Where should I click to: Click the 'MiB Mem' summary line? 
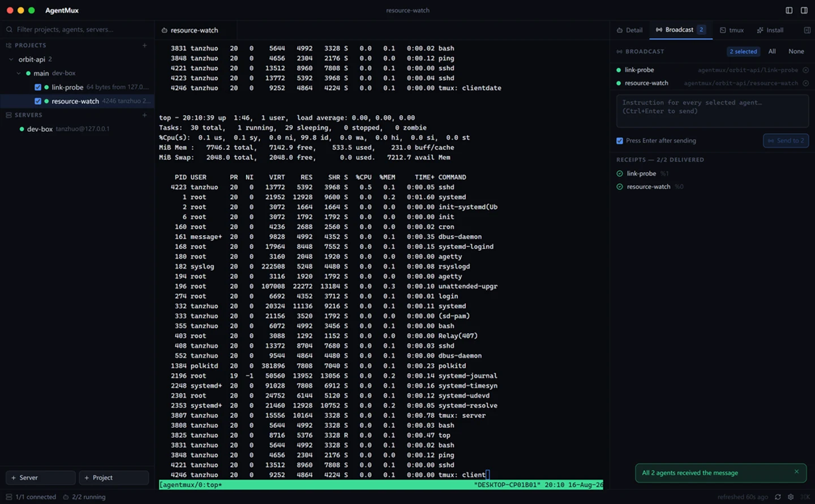(306, 147)
